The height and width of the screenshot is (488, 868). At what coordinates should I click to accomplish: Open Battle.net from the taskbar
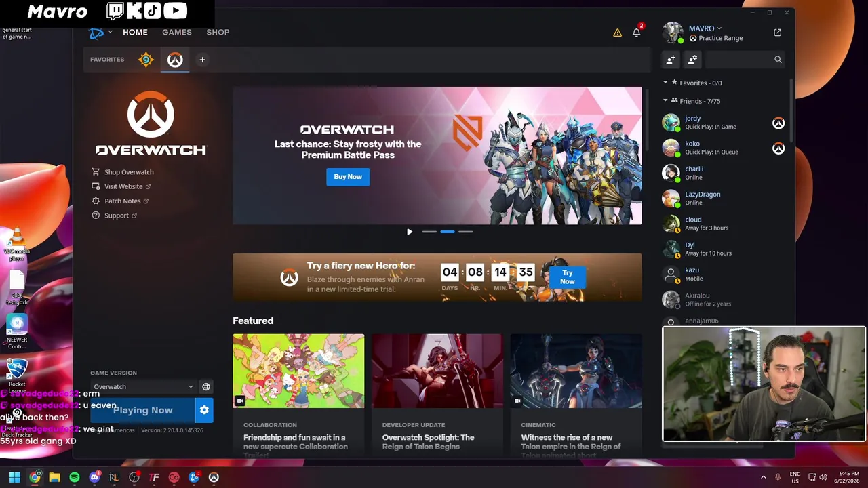[x=194, y=477]
